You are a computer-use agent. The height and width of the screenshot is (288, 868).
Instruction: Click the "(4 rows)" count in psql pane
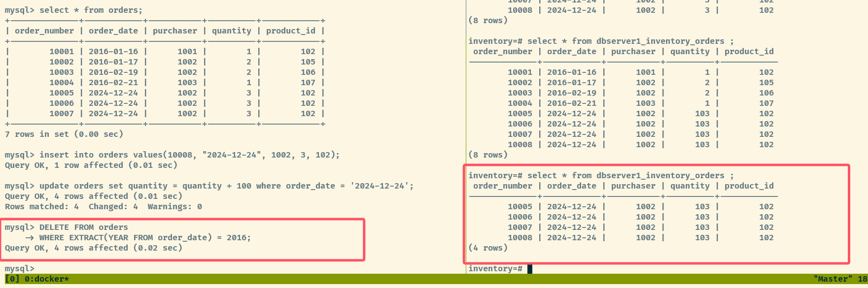tap(488, 248)
